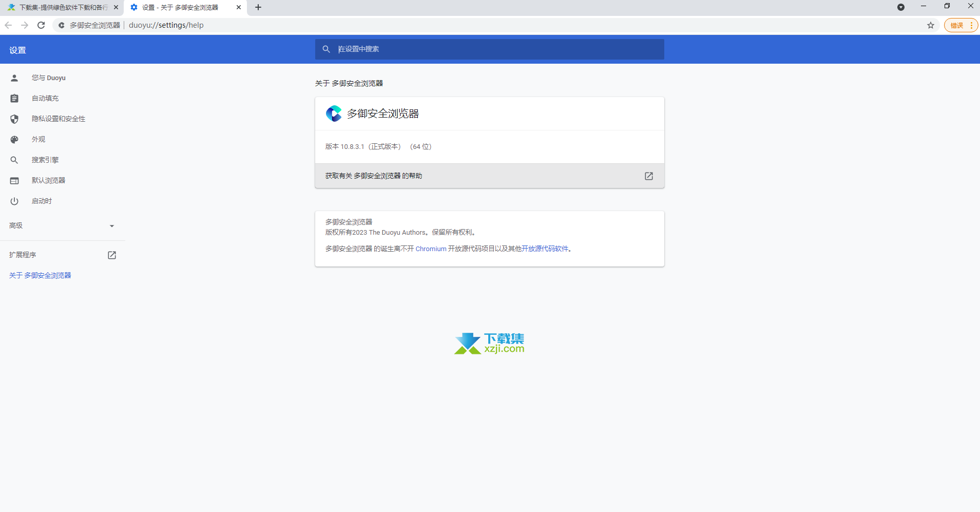980x512 pixels.
Task: Click the help row open-in-new icon
Action: [649, 176]
